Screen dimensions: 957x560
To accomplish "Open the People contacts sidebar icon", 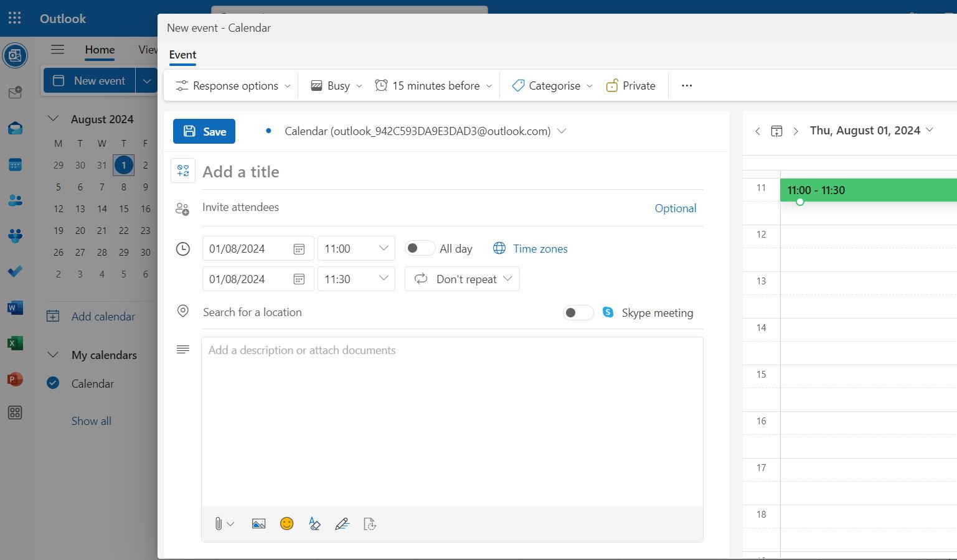I will [15, 200].
